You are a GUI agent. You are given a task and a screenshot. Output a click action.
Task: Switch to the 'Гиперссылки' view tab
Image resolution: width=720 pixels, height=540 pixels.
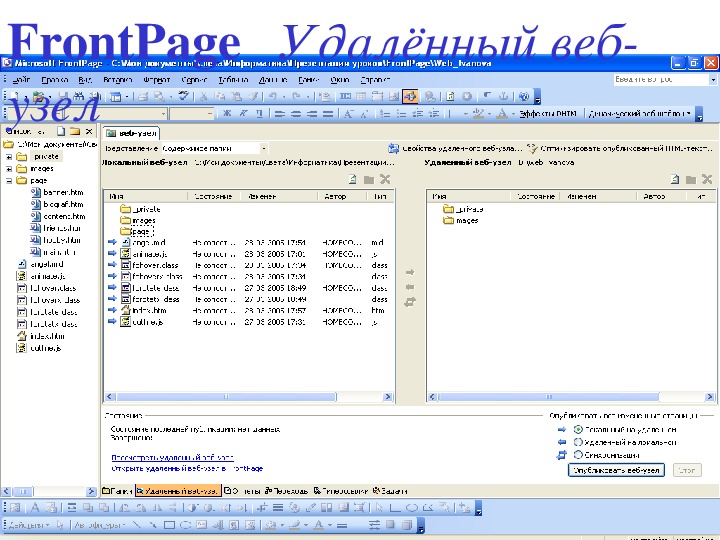click(340, 491)
